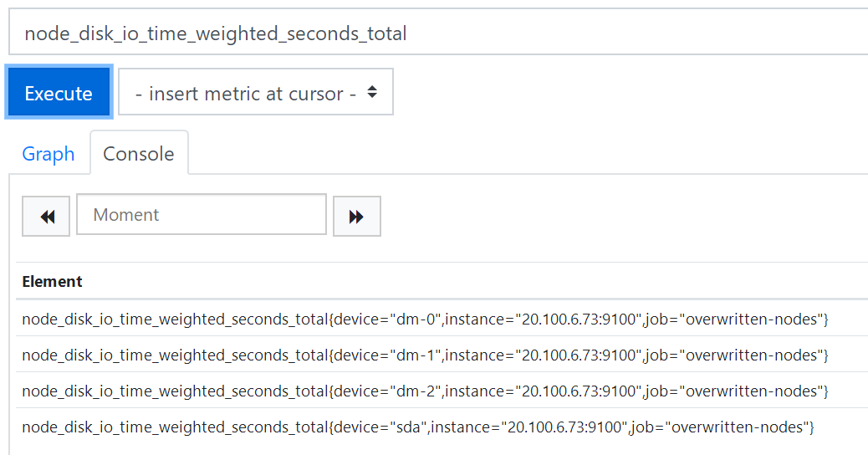Switch to the Graph tab
The width and height of the screenshot is (868, 455).
pos(49,154)
